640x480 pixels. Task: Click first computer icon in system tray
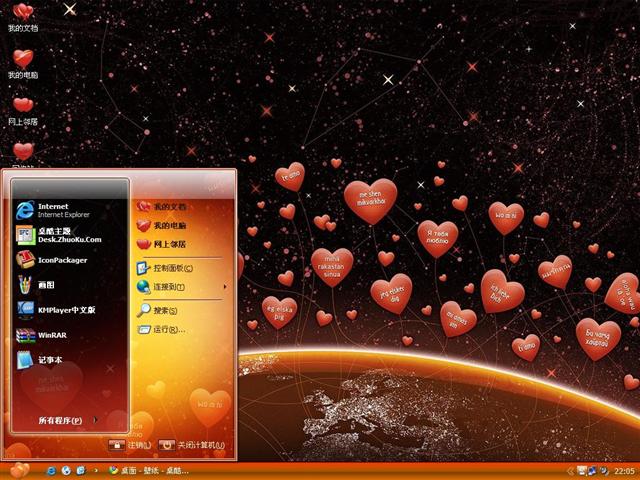coord(582,471)
